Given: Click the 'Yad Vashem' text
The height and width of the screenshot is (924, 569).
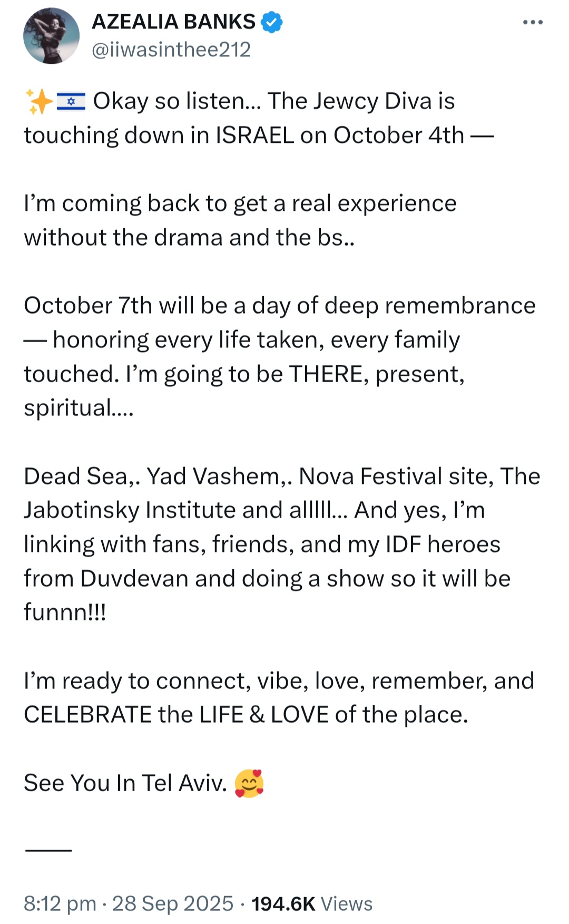Looking at the screenshot, I should coord(213,476).
